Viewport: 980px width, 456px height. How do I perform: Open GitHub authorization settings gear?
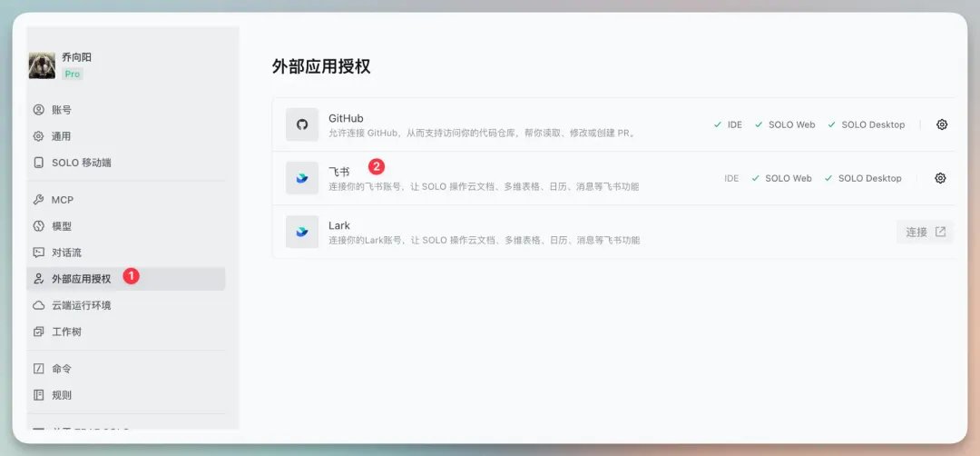click(942, 124)
